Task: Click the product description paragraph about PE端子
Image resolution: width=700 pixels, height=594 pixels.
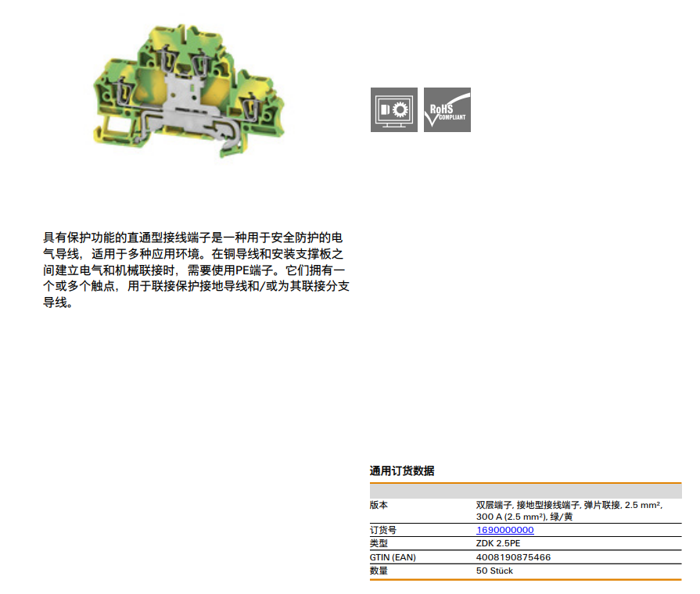Action: click(x=196, y=270)
